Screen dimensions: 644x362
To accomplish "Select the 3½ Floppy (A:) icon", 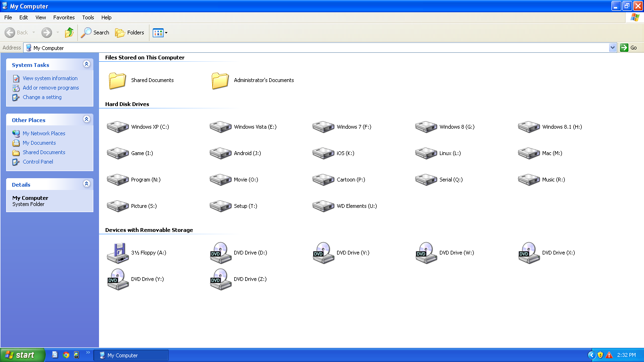I will click(x=118, y=253).
